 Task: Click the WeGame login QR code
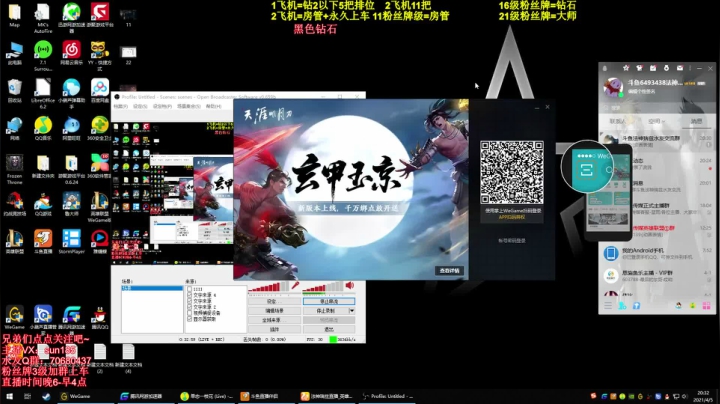[x=512, y=172]
